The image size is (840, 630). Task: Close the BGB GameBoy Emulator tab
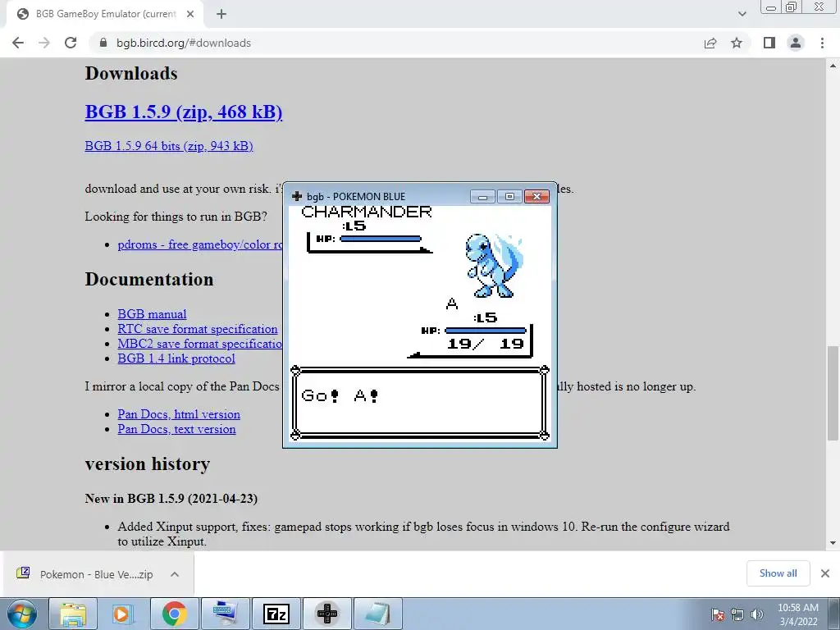coord(190,14)
